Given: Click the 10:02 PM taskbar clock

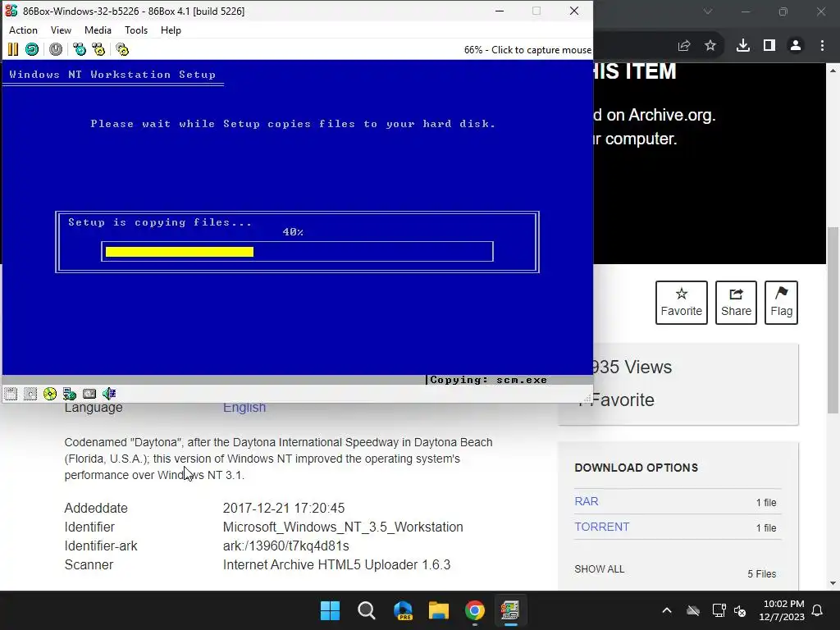Looking at the screenshot, I should (x=782, y=610).
